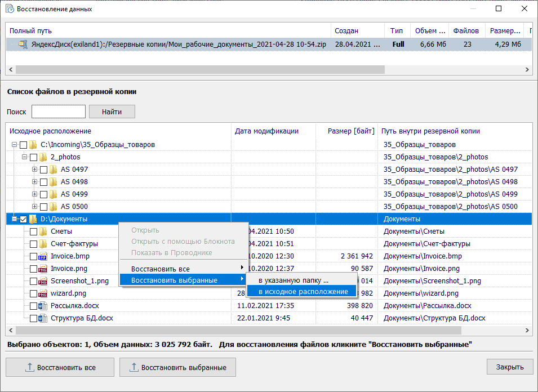
Task: Expand the AS 0498 folder tree node
Action: pos(35,182)
